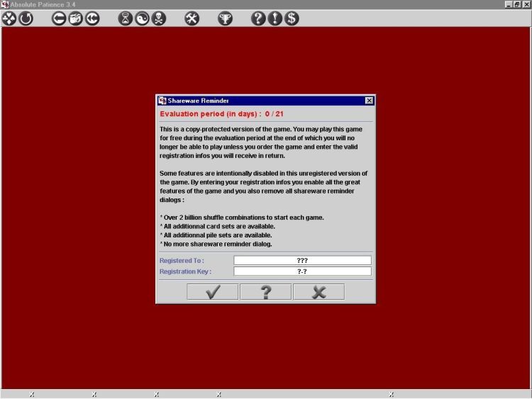The image size is (532, 399).
Task: Click the dollar sign toolbar icon
Action: click(x=292, y=18)
